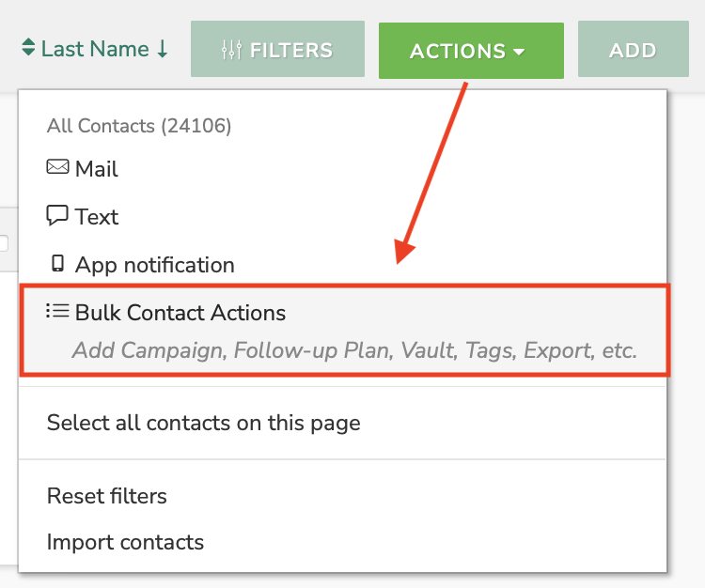
Task: Choose Import contacts in the menu
Action: pyautogui.click(x=125, y=542)
